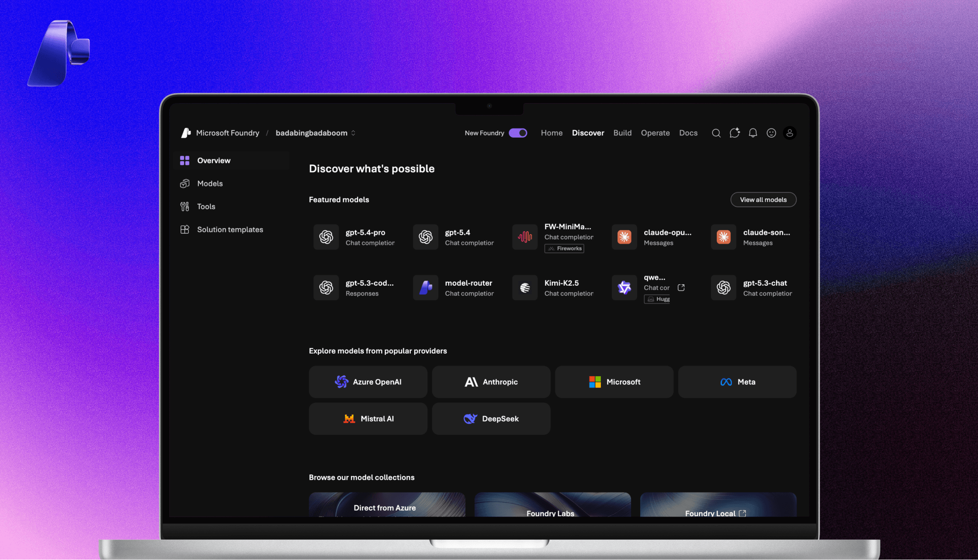Open the notifications bell icon
The height and width of the screenshot is (560, 978).
[x=753, y=133]
